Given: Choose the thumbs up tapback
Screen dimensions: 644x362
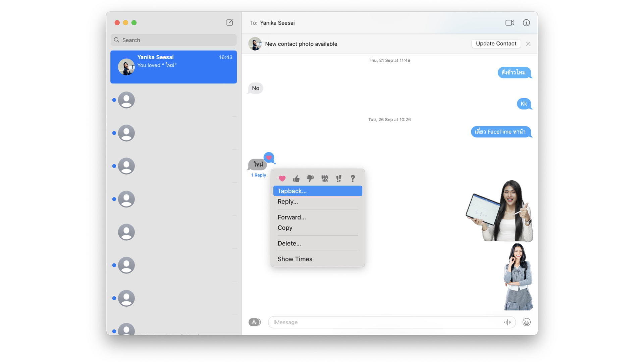Looking at the screenshot, I should tap(296, 179).
